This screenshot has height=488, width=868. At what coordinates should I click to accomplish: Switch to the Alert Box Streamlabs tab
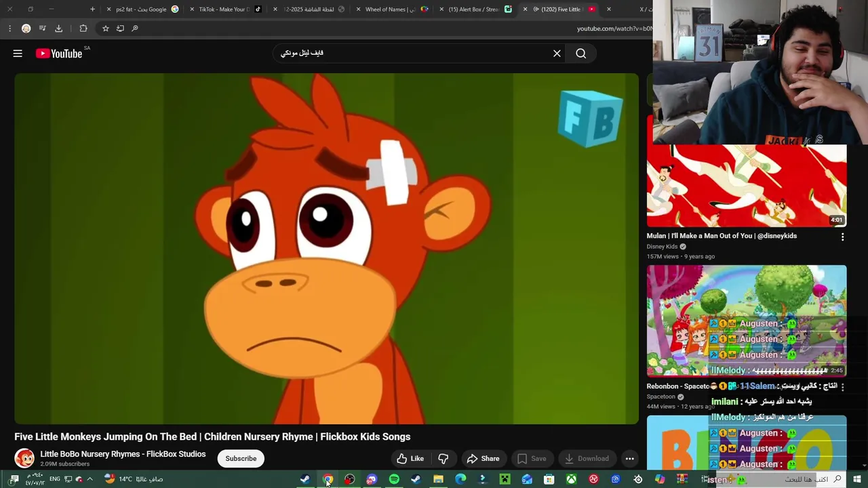tap(473, 9)
